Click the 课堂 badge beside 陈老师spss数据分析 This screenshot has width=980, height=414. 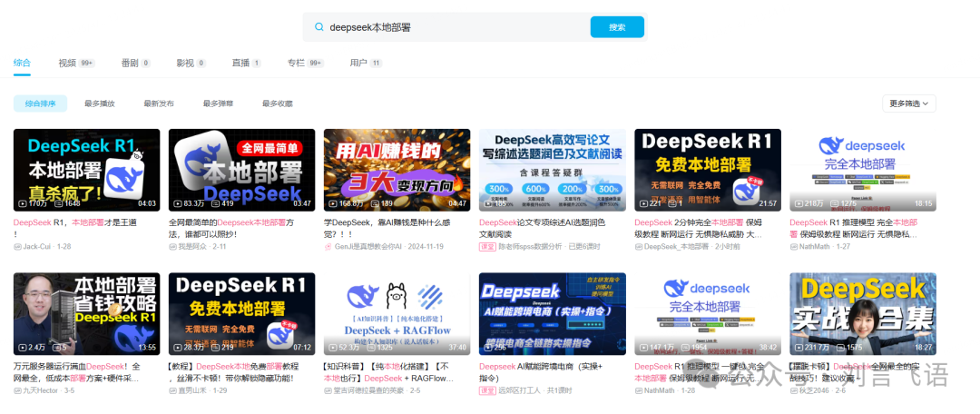(x=487, y=246)
